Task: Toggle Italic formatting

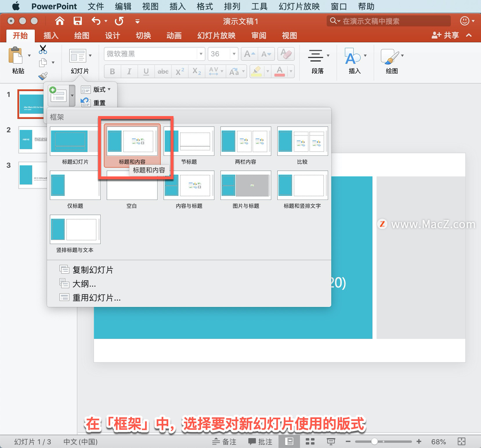Action: (x=129, y=71)
